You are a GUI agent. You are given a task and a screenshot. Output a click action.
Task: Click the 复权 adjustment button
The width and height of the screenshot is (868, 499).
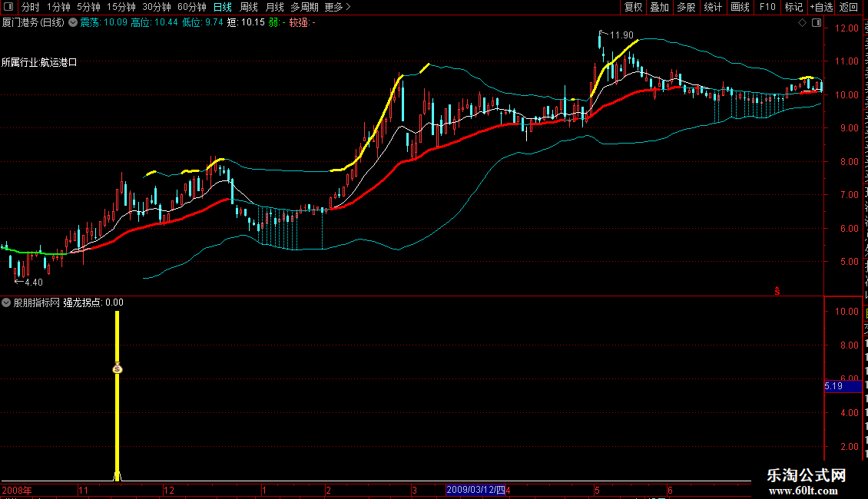click(633, 7)
